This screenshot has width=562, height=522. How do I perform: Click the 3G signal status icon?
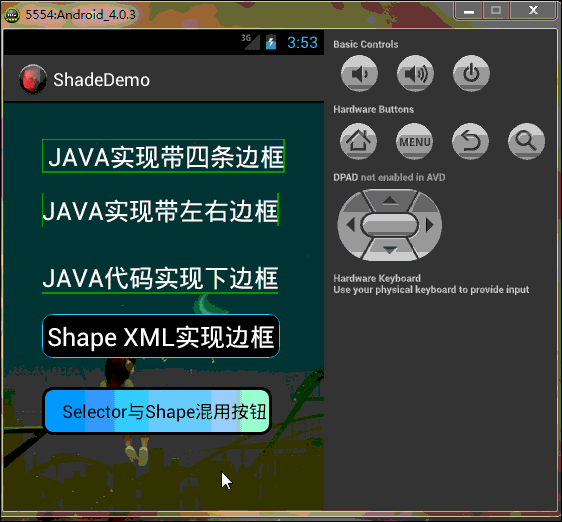pos(250,42)
